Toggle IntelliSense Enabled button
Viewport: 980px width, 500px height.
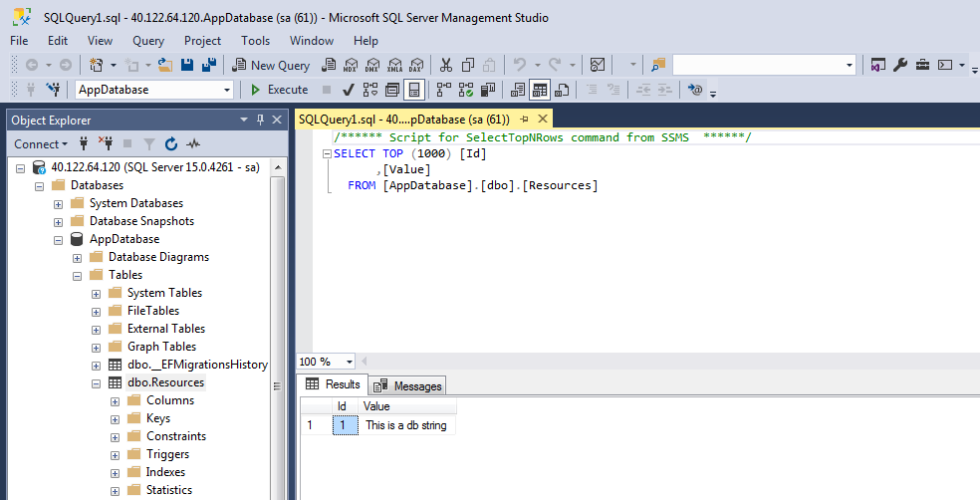click(414, 90)
